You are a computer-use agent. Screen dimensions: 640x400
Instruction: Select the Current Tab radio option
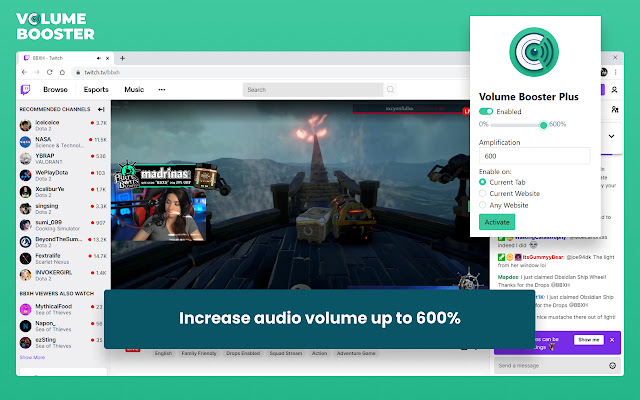pyautogui.click(x=482, y=182)
